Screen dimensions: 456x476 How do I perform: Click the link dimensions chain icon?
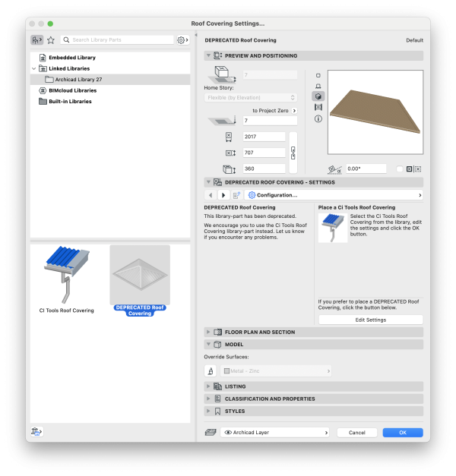click(293, 153)
